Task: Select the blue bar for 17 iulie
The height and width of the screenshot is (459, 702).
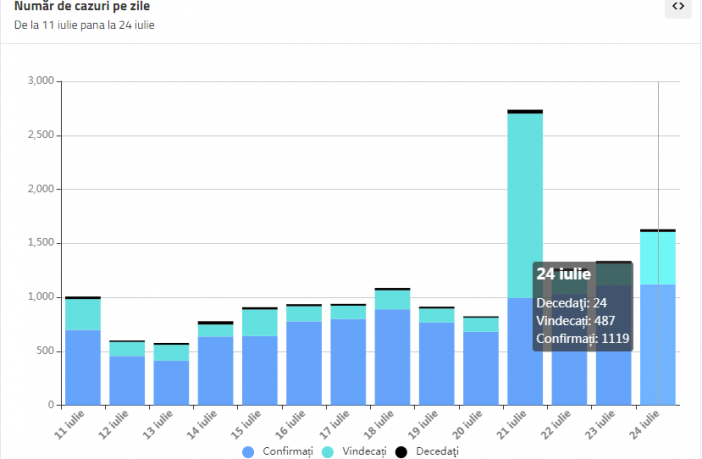Action: (348, 362)
